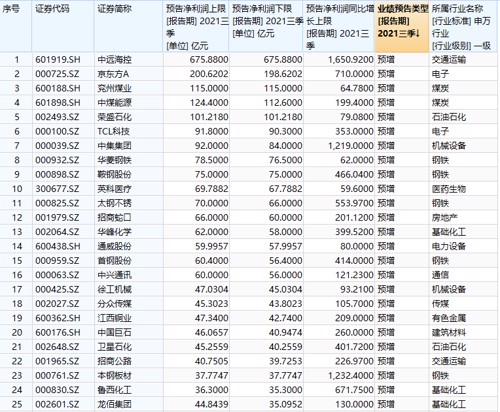
Task: Select code 000100.SZ
Action: [x=57, y=131]
